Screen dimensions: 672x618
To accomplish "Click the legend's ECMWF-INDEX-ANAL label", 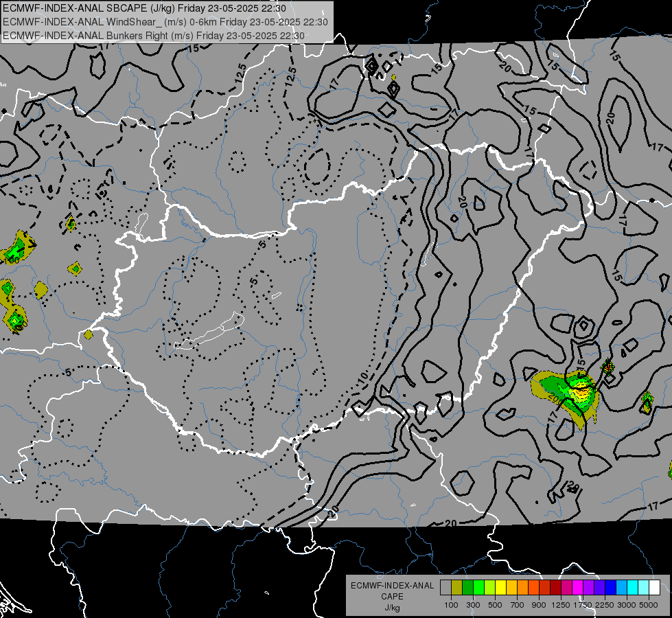I will tap(393, 586).
